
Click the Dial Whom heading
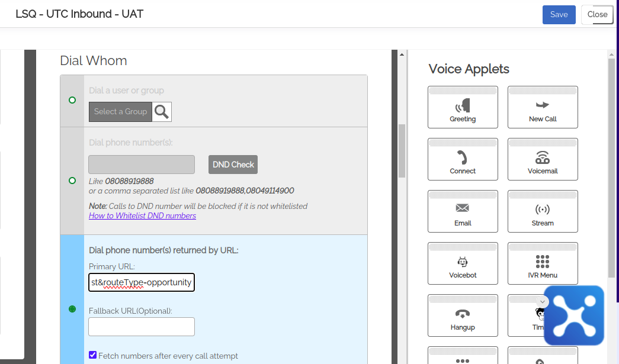[x=94, y=61]
